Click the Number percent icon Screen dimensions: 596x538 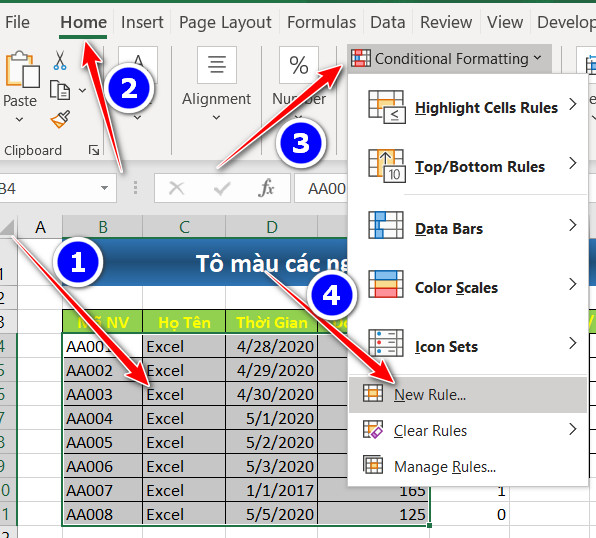(x=298, y=65)
